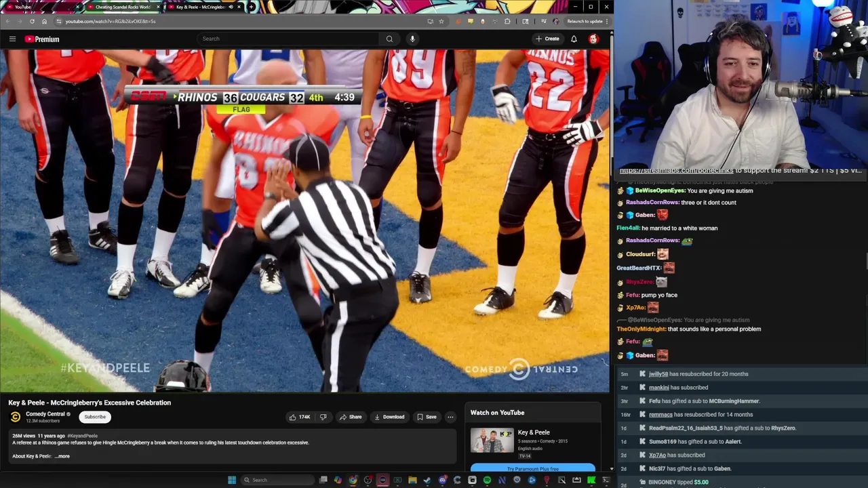Click the Watch on YouTube panel heading
868x488 pixels.
coord(497,413)
